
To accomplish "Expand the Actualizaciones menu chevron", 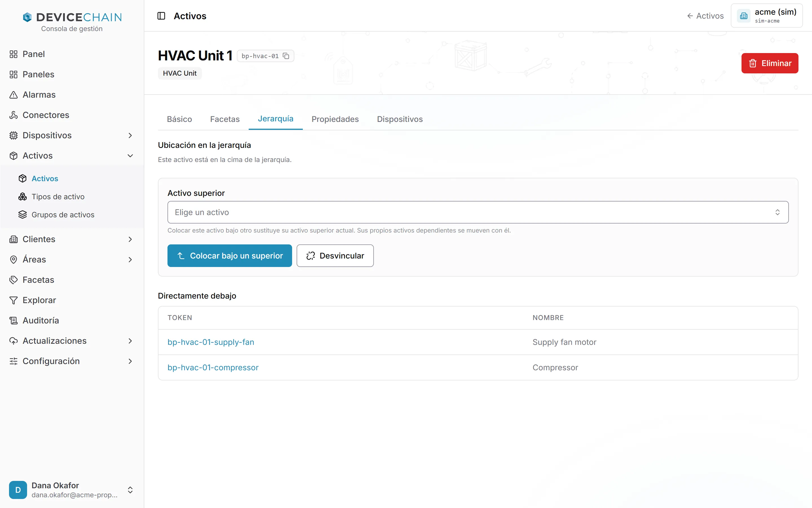I will coord(131,341).
